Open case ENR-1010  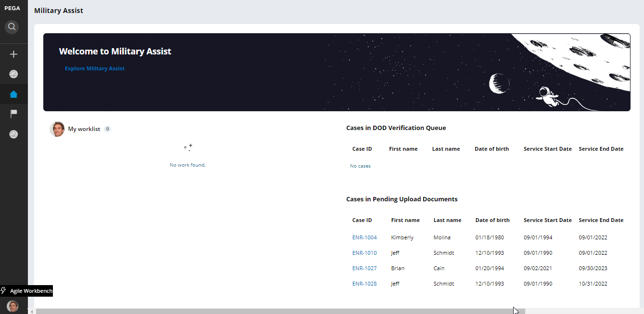click(x=365, y=253)
